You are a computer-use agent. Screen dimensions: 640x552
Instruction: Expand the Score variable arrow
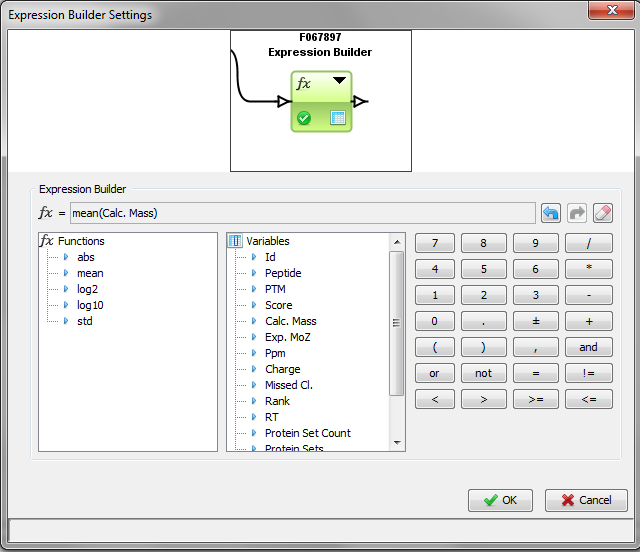click(254, 305)
